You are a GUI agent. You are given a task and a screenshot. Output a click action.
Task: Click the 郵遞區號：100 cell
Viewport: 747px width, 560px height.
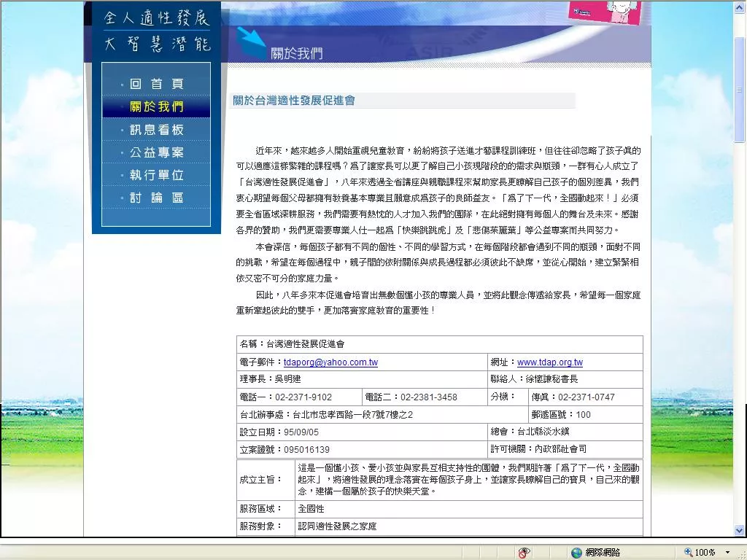tap(586, 414)
